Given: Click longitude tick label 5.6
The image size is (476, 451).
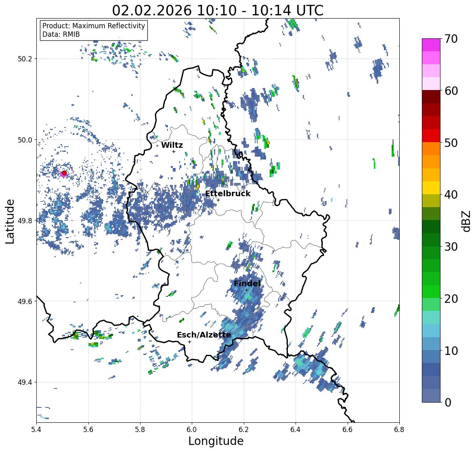Looking at the screenshot, I should pos(88,429).
